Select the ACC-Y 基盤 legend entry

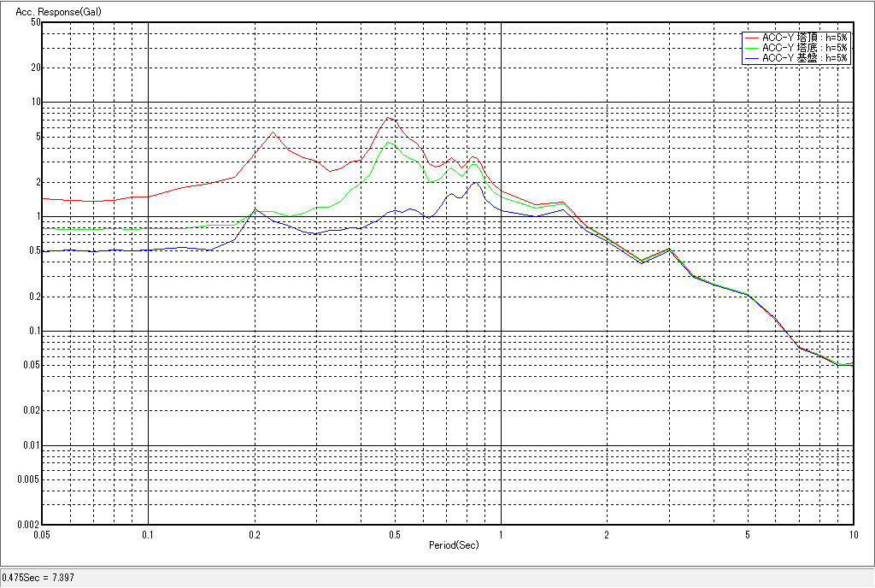(x=804, y=58)
